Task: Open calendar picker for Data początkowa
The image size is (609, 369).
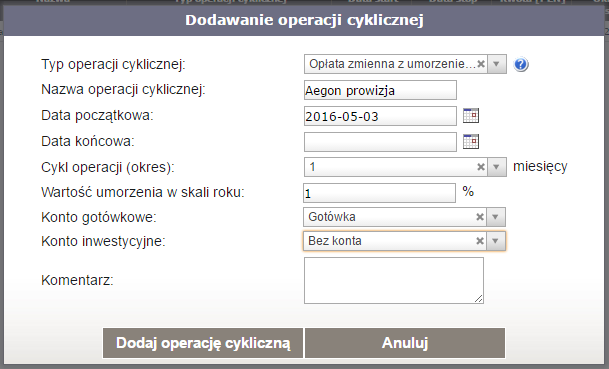Action: pos(471,116)
